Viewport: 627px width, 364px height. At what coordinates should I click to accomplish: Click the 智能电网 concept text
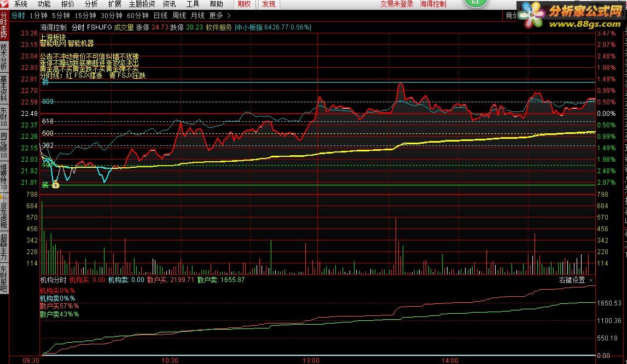click(x=53, y=43)
